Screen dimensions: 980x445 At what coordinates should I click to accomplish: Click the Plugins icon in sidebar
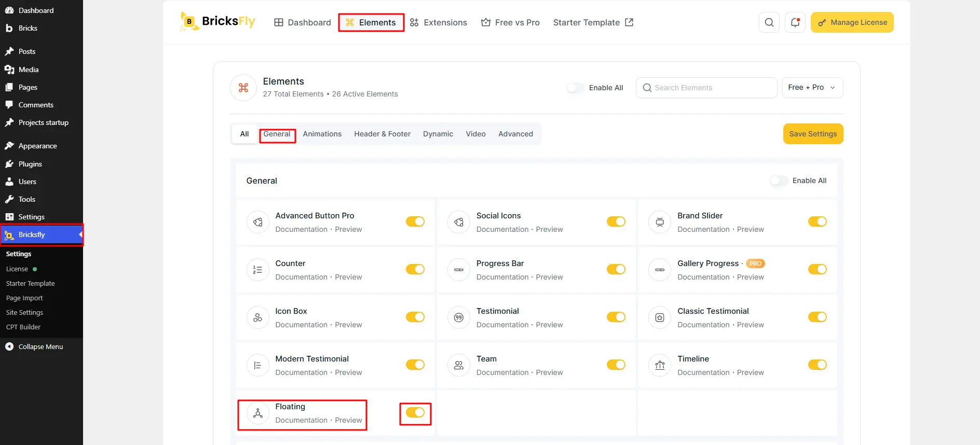tap(9, 164)
